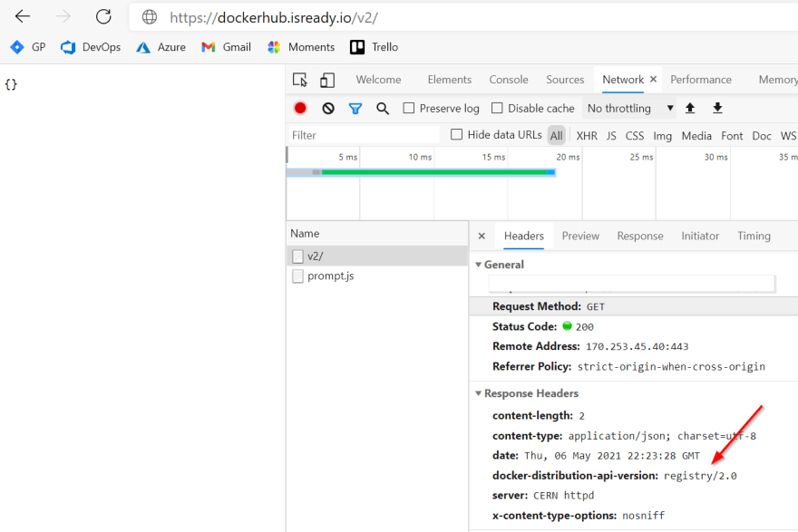The height and width of the screenshot is (532, 798).
Task: Click the {} JSON page body
Action: [x=11, y=84]
